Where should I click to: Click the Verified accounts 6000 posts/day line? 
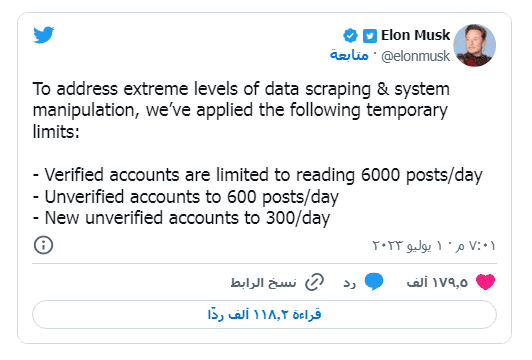(x=258, y=175)
